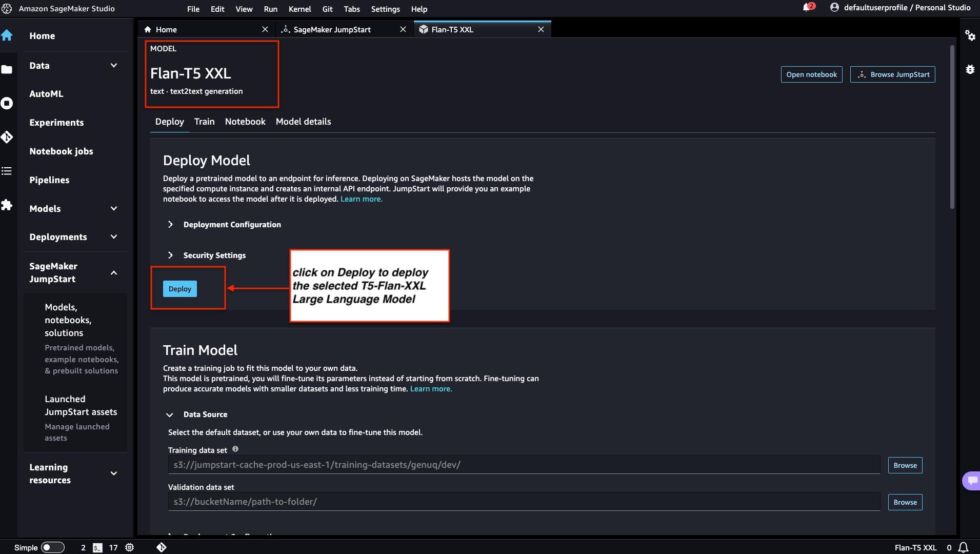The width and height of the screenshot is (980, 554).
Task: Open property inspector gears icon
Action: (970, 35)
